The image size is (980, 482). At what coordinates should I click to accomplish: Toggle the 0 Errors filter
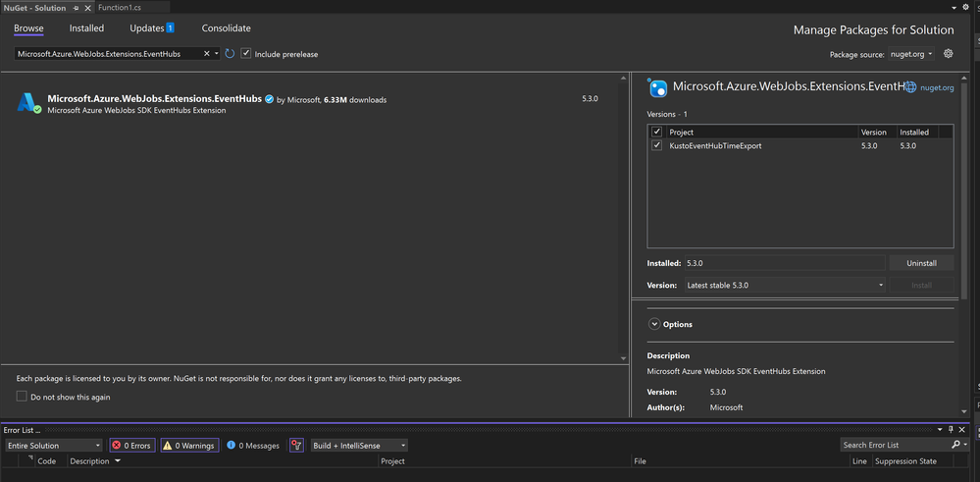coord(131,445)
